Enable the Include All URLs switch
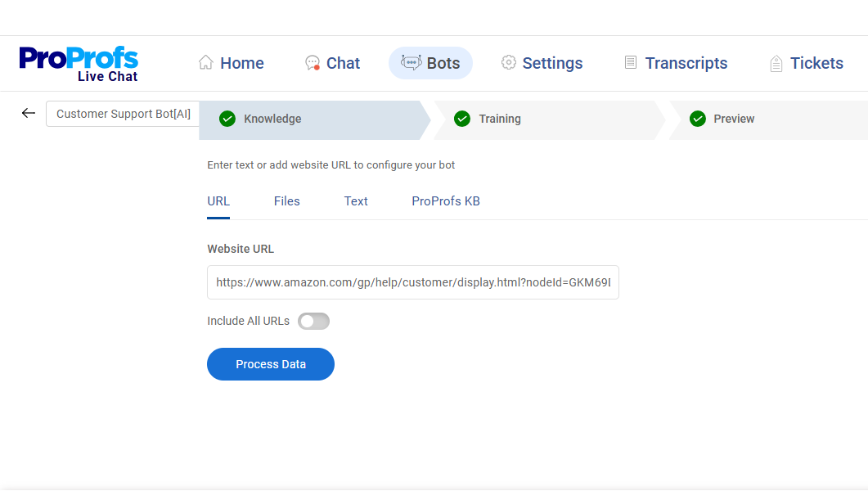Screen dimensions: 868x491 tap(313, 321)
